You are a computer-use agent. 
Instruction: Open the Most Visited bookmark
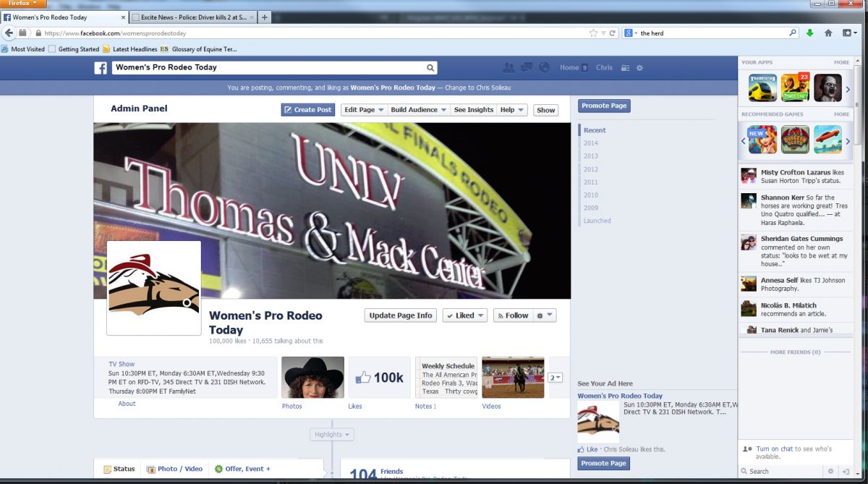point(23,49)
